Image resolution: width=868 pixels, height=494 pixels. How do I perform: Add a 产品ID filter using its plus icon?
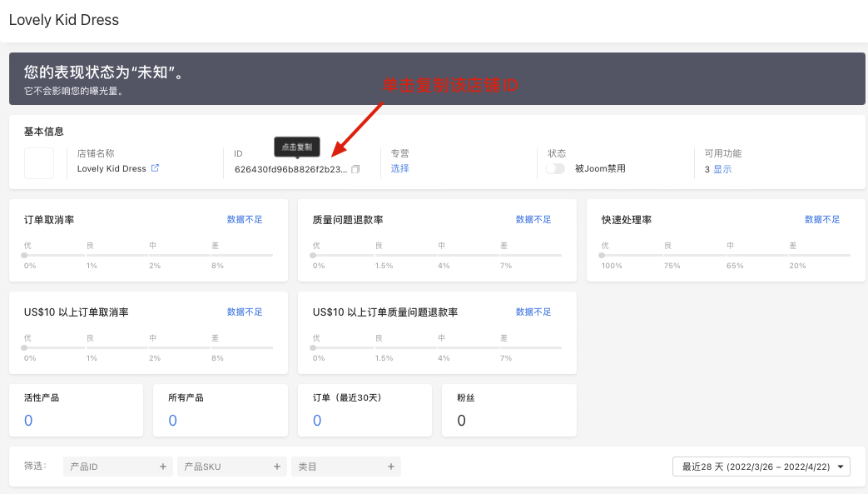coord(163,466)
